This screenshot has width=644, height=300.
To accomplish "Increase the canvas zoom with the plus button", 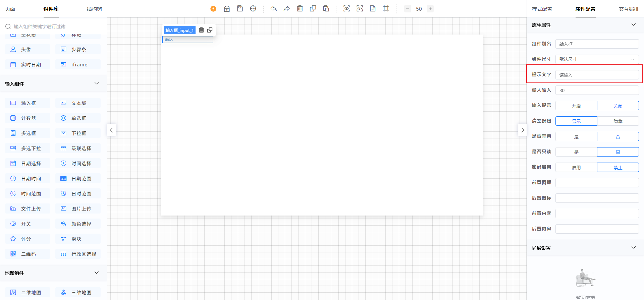I will coord(430,9).
